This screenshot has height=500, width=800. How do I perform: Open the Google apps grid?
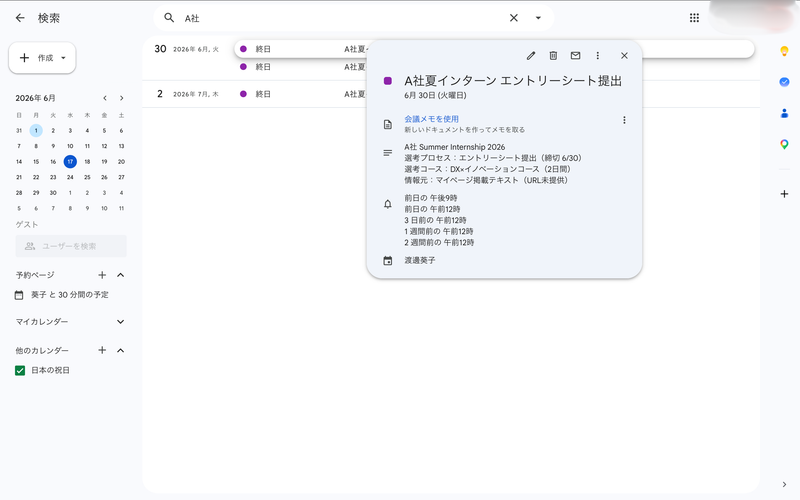coord(694,18)
